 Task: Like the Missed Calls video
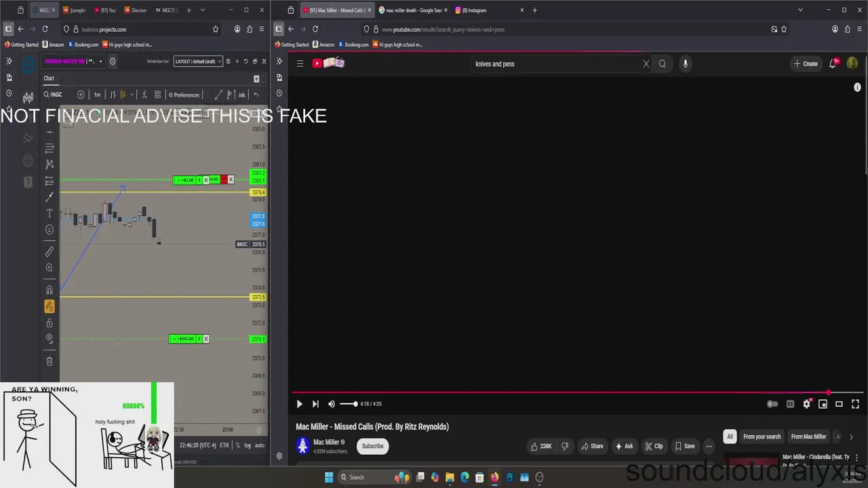pos(541,446)
